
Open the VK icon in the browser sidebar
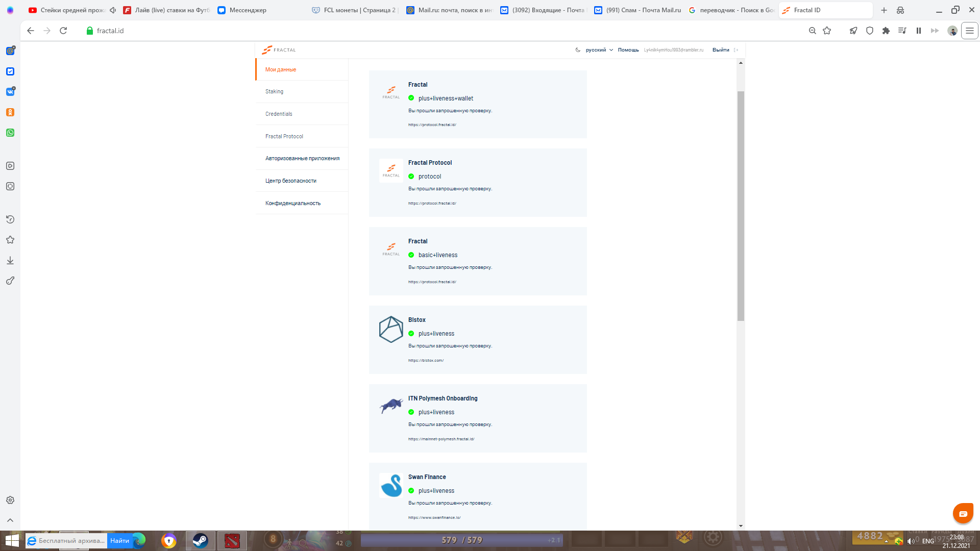(10, 92)
